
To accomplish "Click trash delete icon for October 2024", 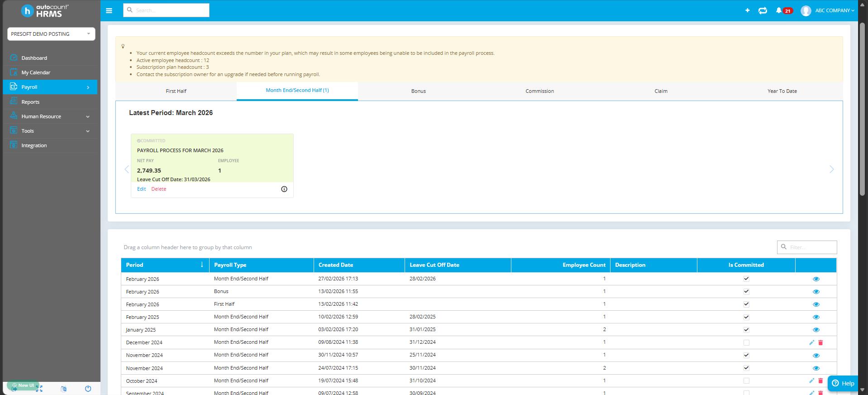I will (x=820, y=381).
